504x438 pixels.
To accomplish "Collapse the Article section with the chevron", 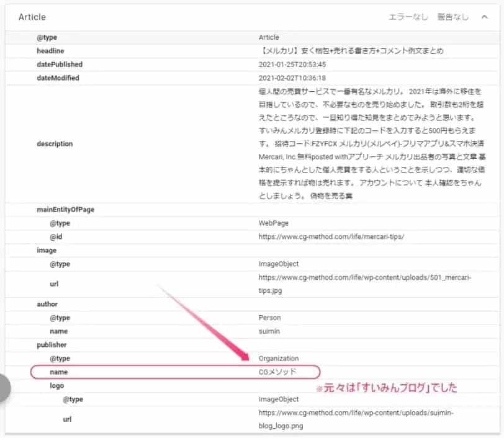I will (x=484, y=17).
